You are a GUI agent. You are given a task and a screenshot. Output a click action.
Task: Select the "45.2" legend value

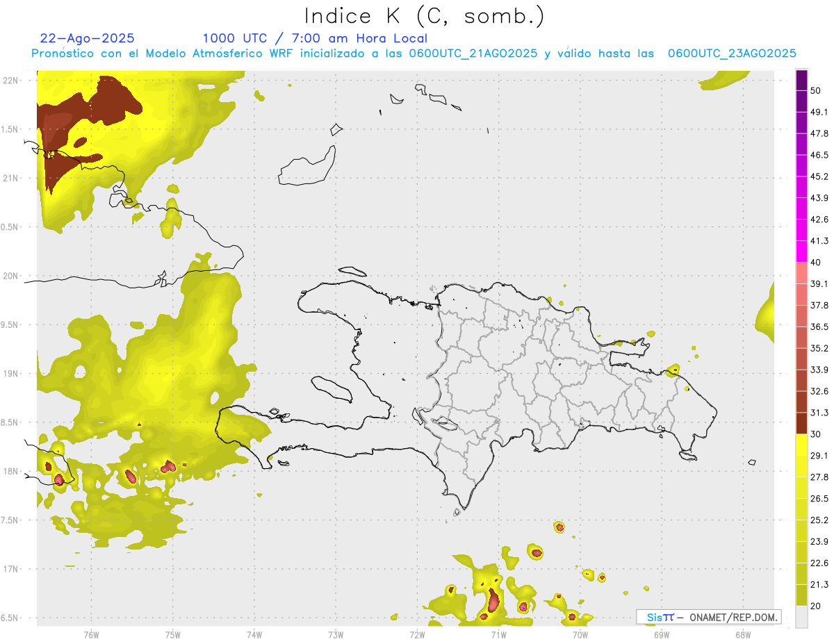tap(819, 176)
